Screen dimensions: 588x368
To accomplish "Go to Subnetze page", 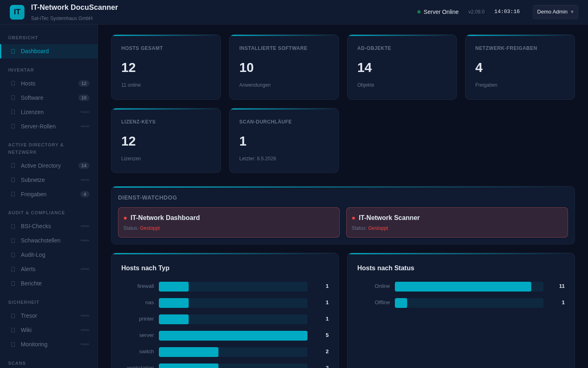I will [49, 180].
